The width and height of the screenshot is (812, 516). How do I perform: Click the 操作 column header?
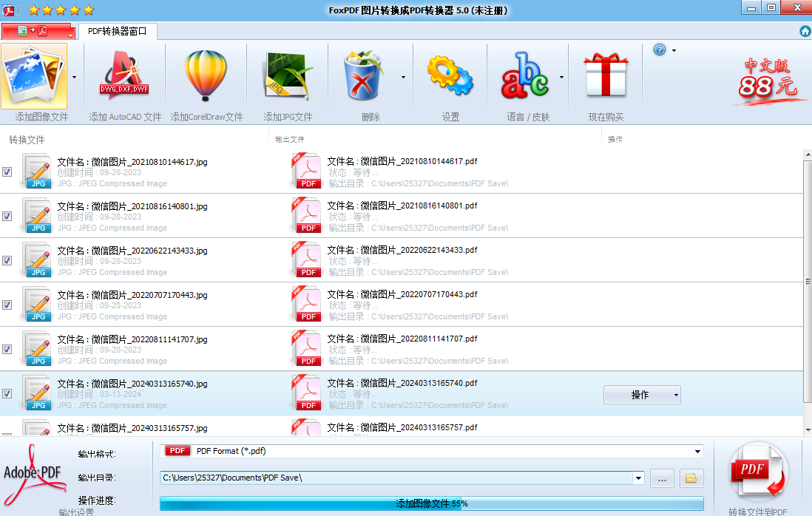pos(615,139)
